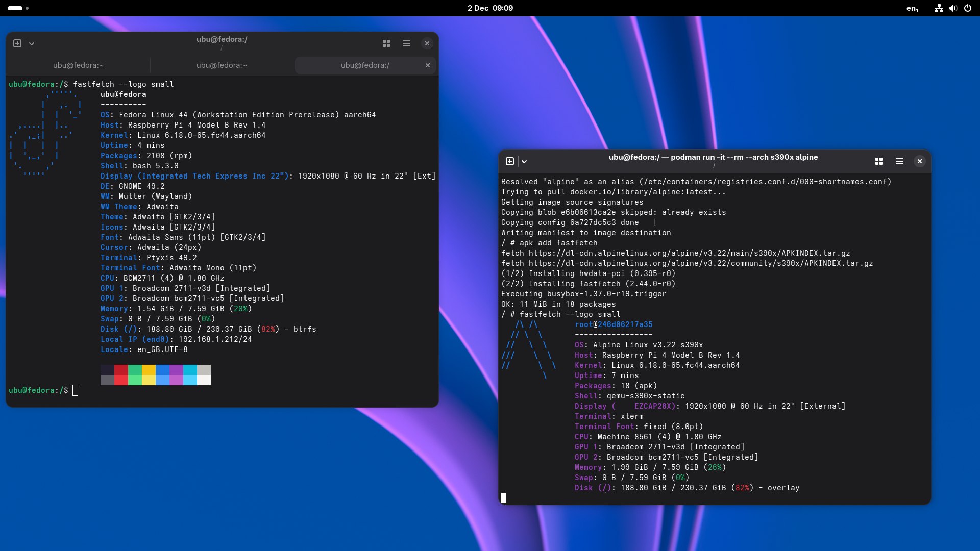Viewport: 980px width, 551px height.
Task: Click the 'Shell: qemu-s390x-static' line
Action: (629, 396)
